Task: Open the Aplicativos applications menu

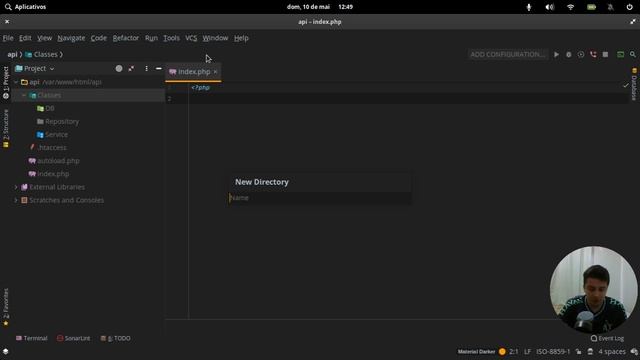Action: [x=25, y=7]
